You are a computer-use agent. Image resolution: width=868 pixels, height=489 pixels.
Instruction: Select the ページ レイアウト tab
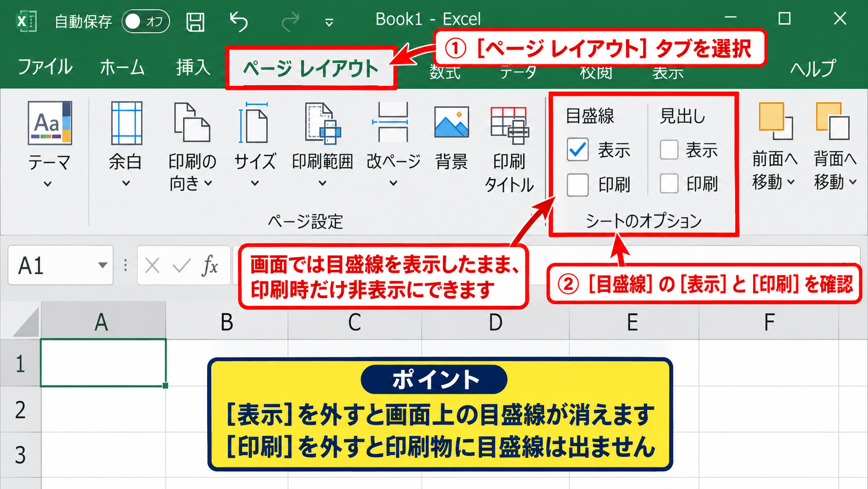(x=311, y=68)
